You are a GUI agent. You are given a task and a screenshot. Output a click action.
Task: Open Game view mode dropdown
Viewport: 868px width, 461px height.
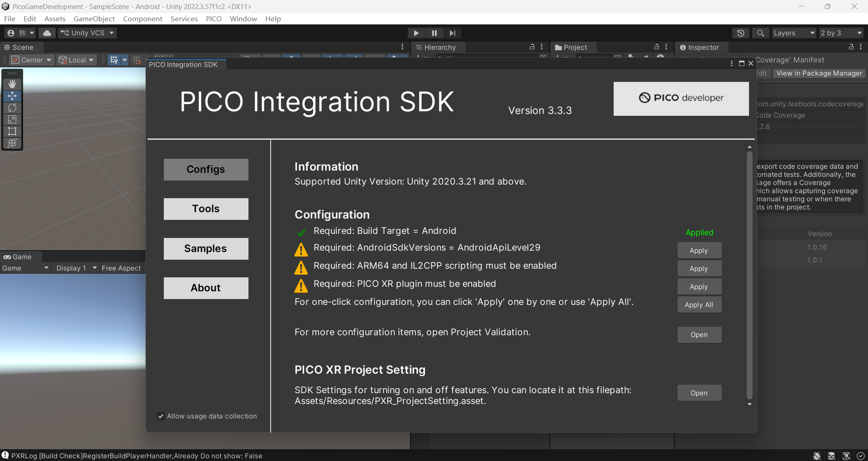[x=25, y=268]
